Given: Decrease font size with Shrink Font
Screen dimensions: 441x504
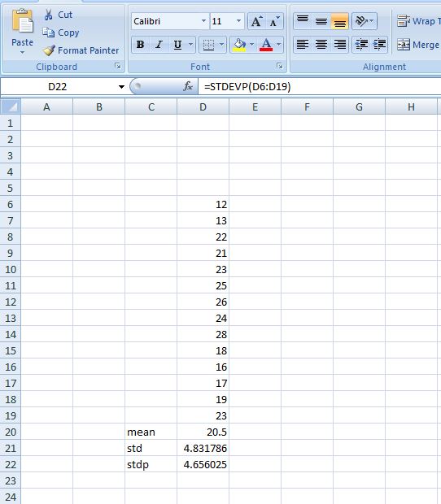Looking at the screenshot, I should pos(274,21).
